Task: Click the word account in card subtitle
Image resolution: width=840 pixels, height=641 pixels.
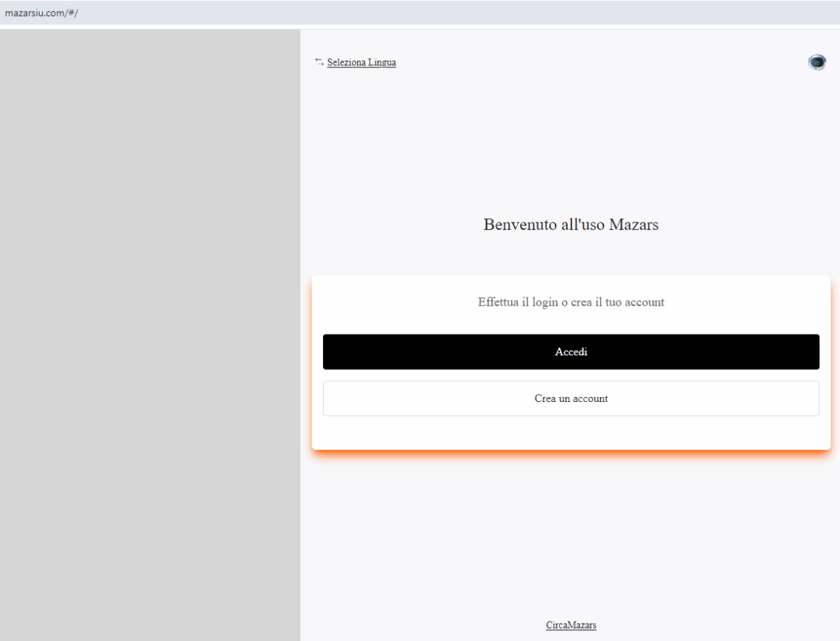Action: (643, 302)
